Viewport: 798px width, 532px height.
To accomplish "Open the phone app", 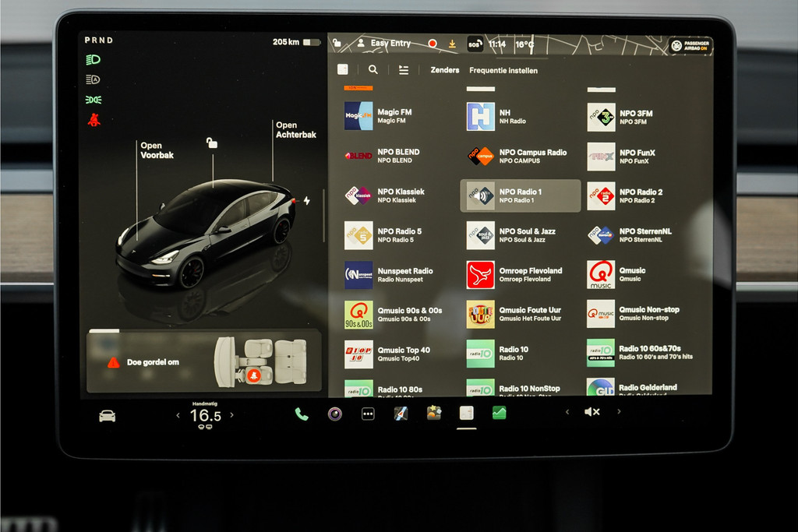I will pyautogui.click(x=302, y=414).
